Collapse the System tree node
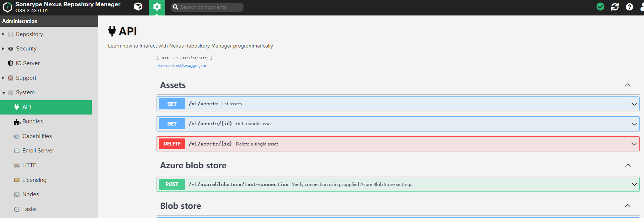The height and width of the screenshot is (218, 644). 4,93
